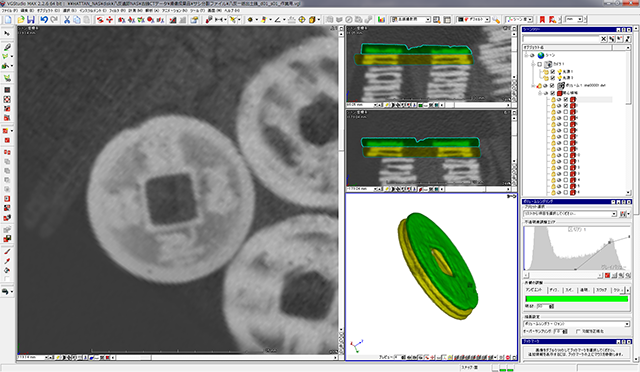640x372 pixels.
Task: Uncheck the volume object checkbox in scene tree
Action: pyautogui.click(x=552, y=86)
